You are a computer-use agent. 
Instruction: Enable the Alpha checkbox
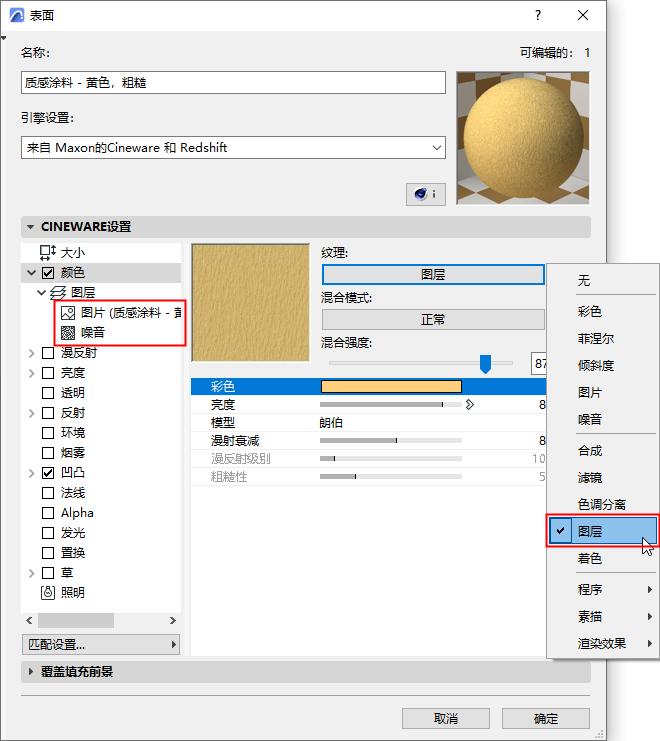click(x=48, y=513)
